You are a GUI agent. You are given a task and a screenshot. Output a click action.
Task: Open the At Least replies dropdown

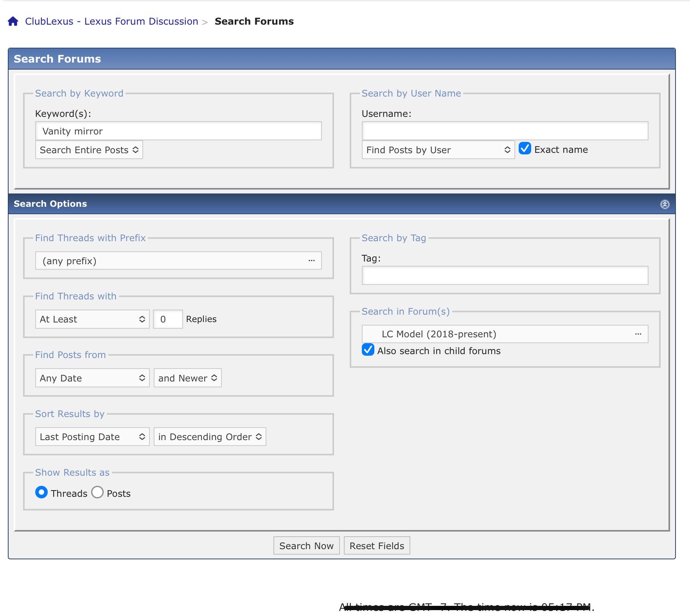click(92, 319)
